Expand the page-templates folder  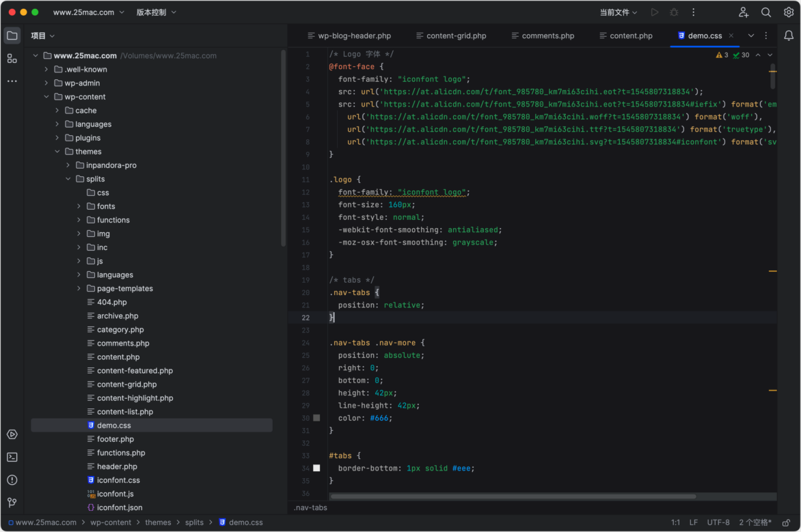79,288
